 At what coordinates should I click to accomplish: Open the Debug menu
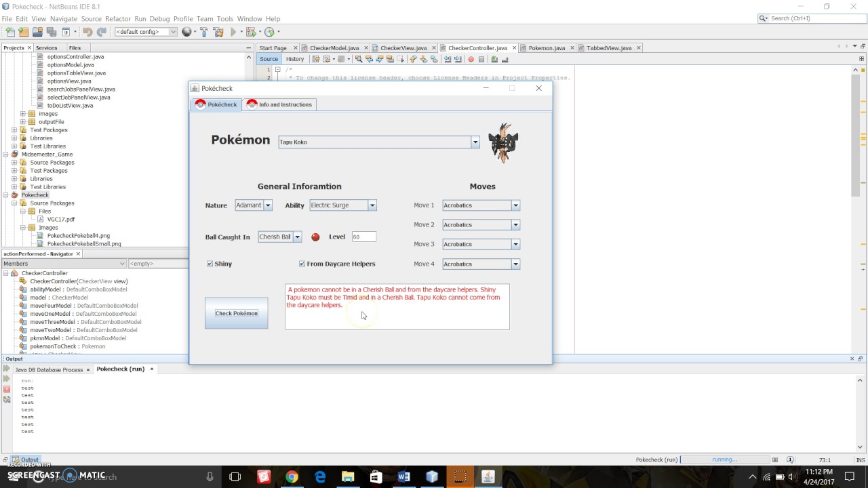(159, 19)
